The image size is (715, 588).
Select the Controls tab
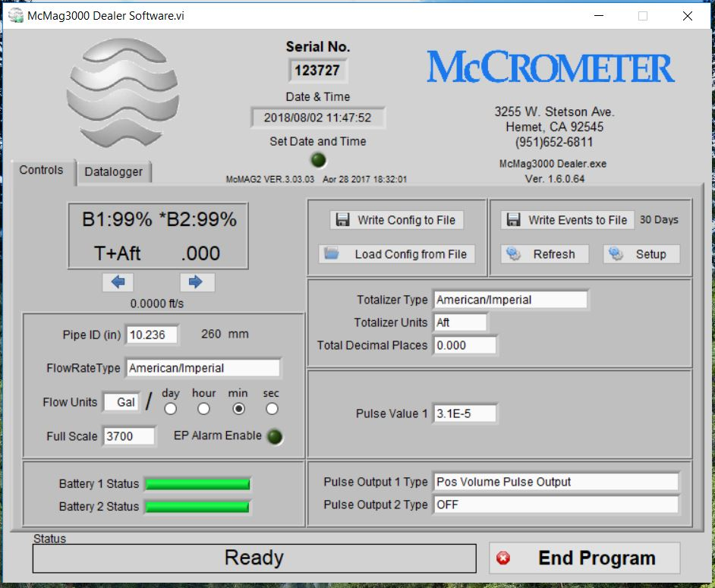(41, 170)
